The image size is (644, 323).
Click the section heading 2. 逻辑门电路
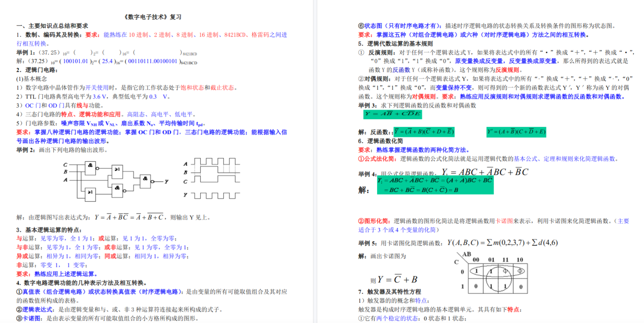click(x=37, y=70)
